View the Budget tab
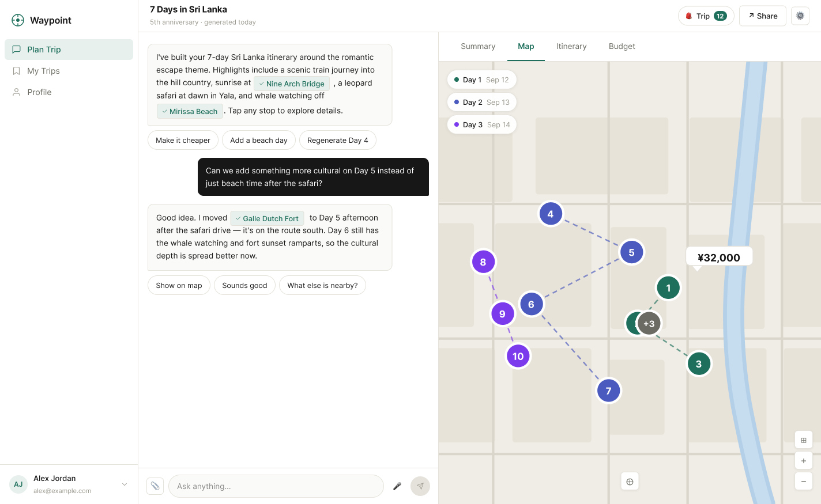Viewport: 821px width, 504px height. pos(622,47)
